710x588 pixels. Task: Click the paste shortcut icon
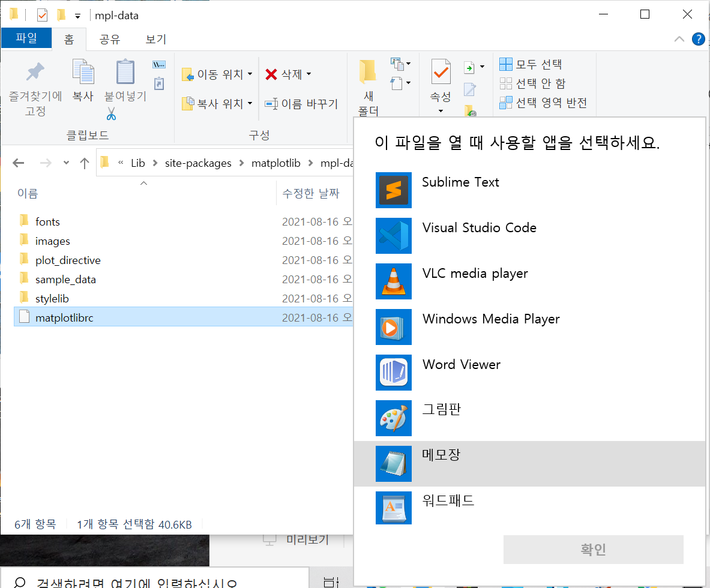click(159, 84)
